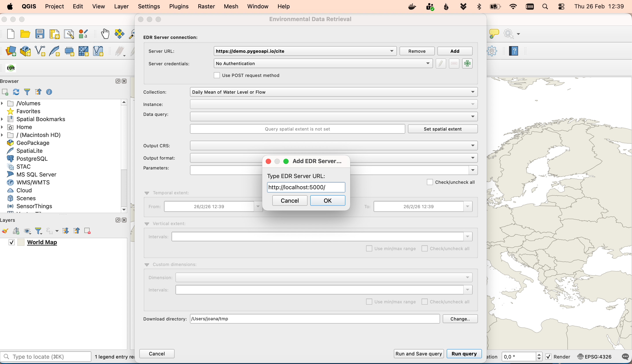Click the World Map layer color swatch
The width and height of the screenshot is (632, 364).
pyautogui.click(x=21, y=242)
